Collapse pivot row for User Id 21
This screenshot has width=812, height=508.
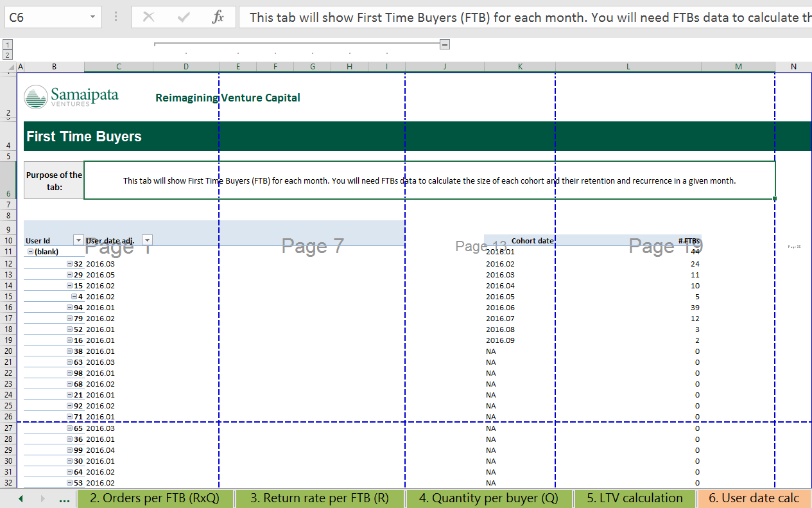(70, 395)
